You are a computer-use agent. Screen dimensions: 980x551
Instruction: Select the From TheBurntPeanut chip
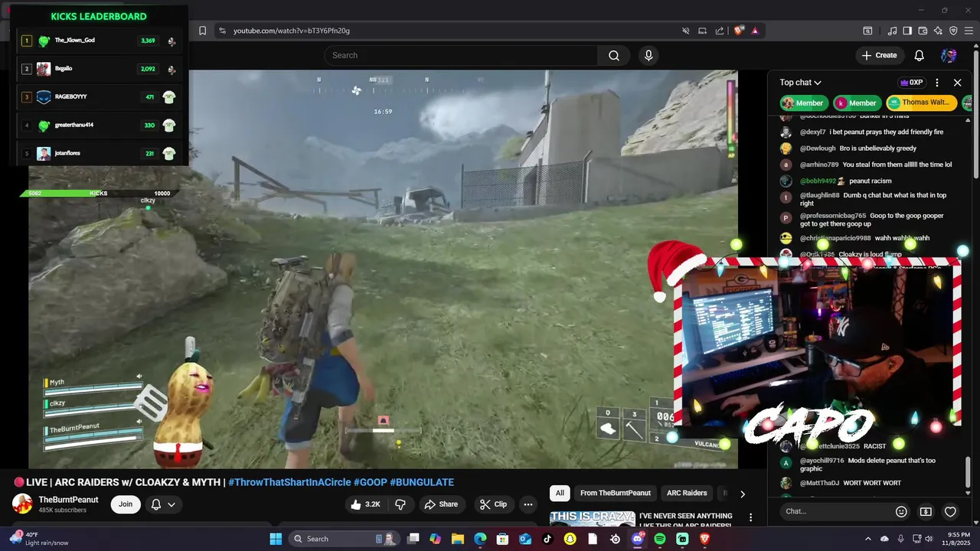click(616, 494)
